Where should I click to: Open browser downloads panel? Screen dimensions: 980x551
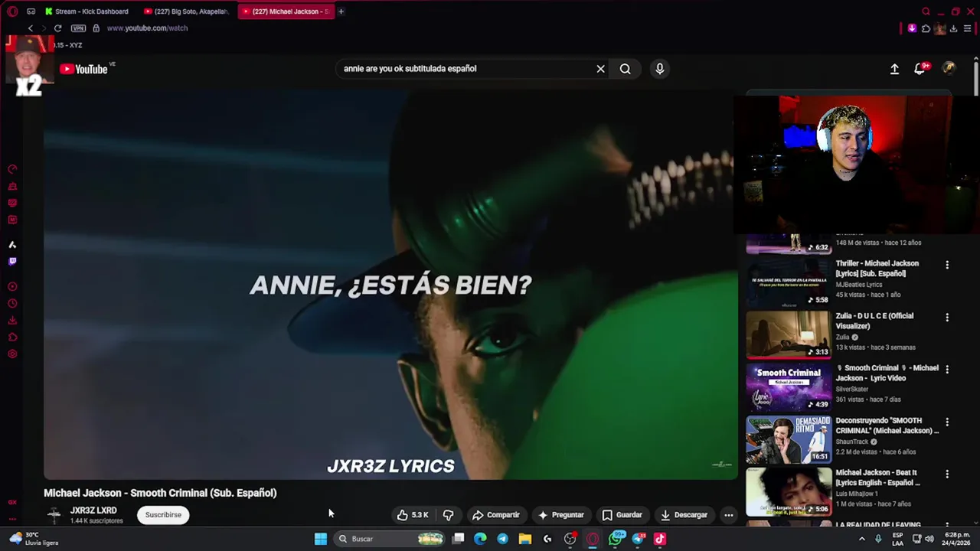[x=953, y=28]
